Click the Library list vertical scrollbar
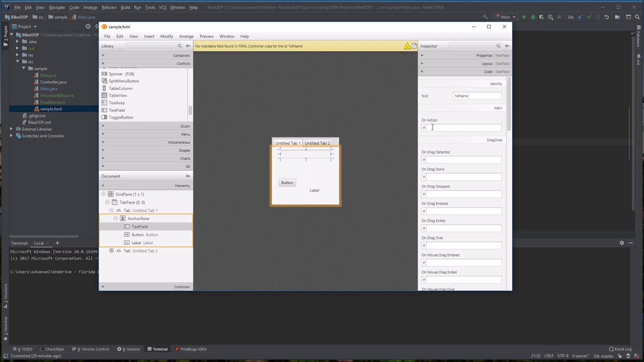 190,111
